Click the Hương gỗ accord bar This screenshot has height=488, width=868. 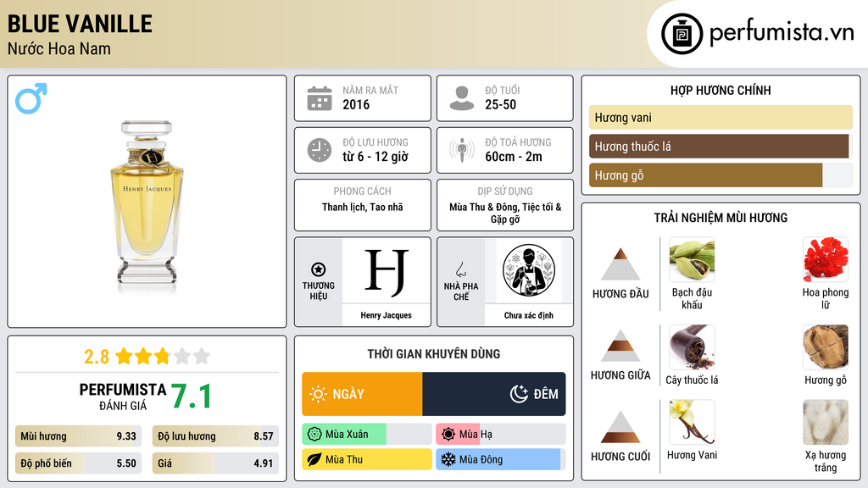point(721,175)
